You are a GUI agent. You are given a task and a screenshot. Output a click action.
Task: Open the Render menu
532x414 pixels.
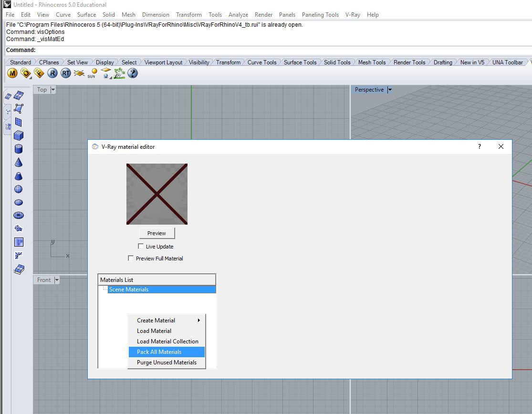(x=264, y=15)
